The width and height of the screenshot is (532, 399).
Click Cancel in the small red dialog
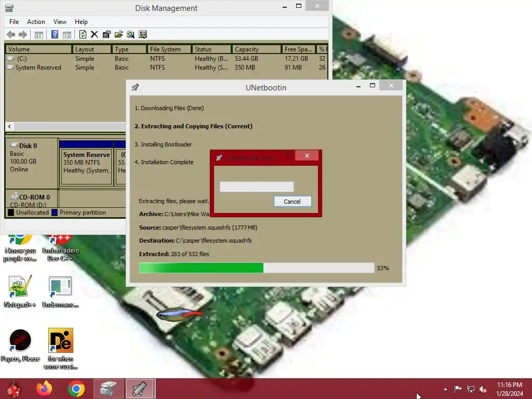click(x=292, y=202)
